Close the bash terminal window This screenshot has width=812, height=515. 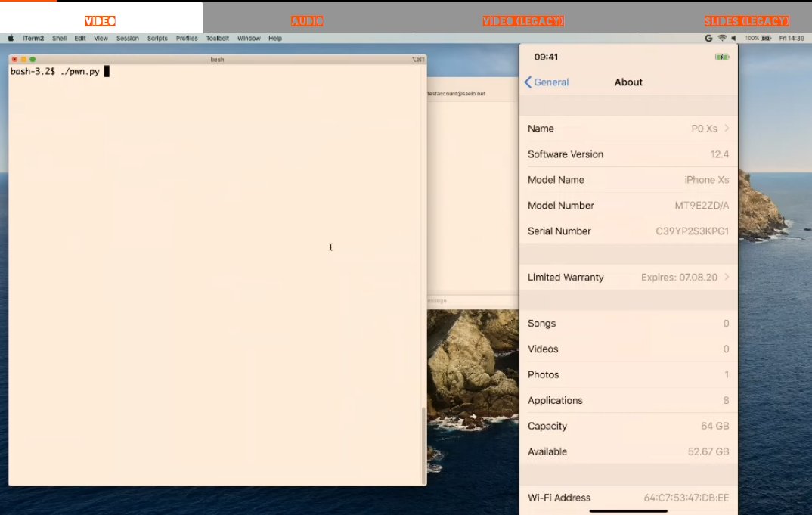(14, 60)
